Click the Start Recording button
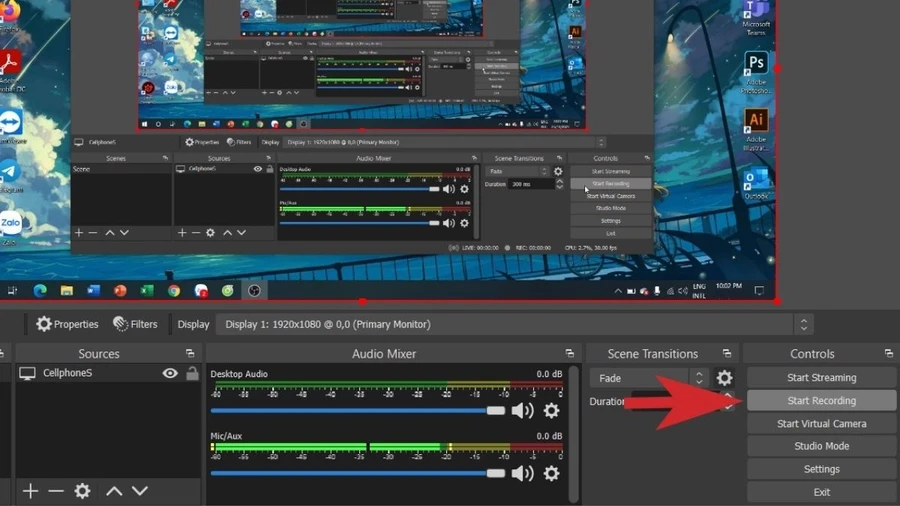Screen dimensions: 900x506 click(821, 400)
